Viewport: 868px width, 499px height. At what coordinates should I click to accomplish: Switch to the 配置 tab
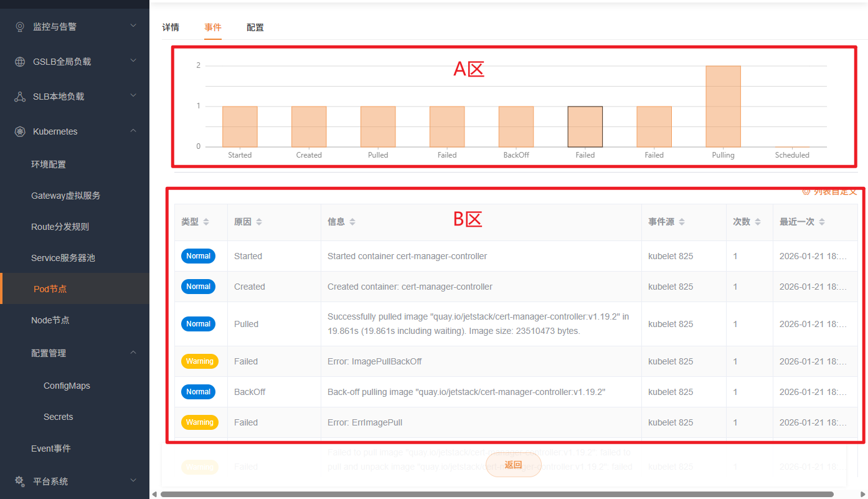(x=255, y=27)
